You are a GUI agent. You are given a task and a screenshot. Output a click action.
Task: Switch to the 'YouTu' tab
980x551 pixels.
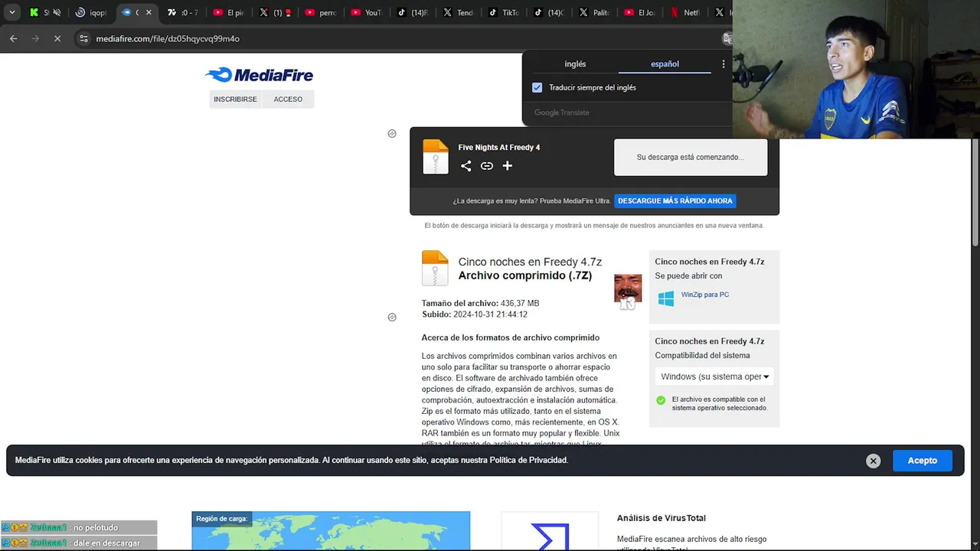tap(367, 12)
